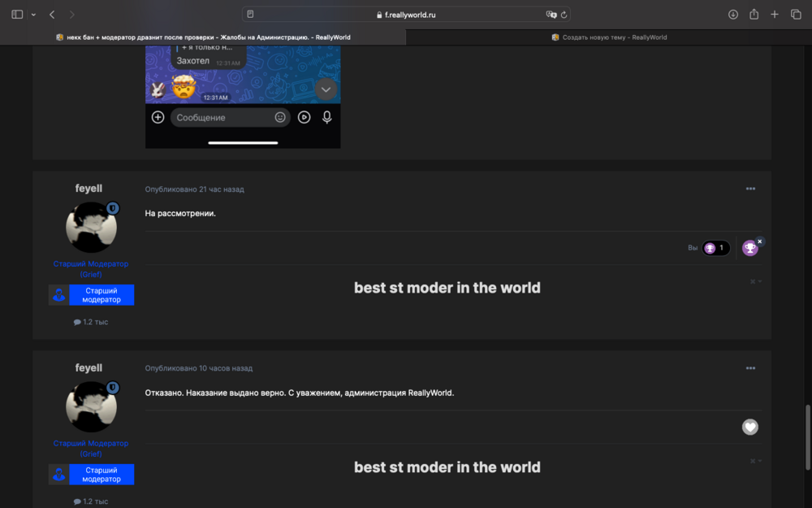Open 'Опубликовано 10 часов назад' timestamp link
The height and width of the screenshot is (508, 812).
[199, 368]
